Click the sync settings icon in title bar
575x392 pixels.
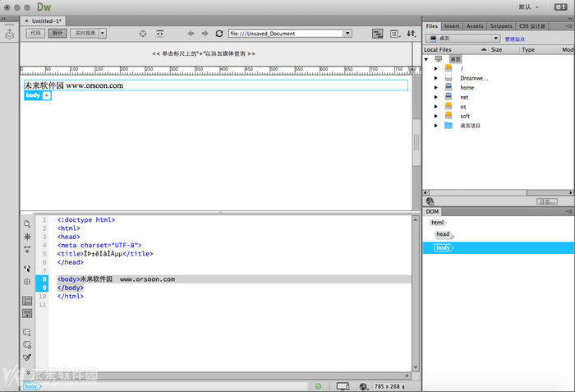560,7
